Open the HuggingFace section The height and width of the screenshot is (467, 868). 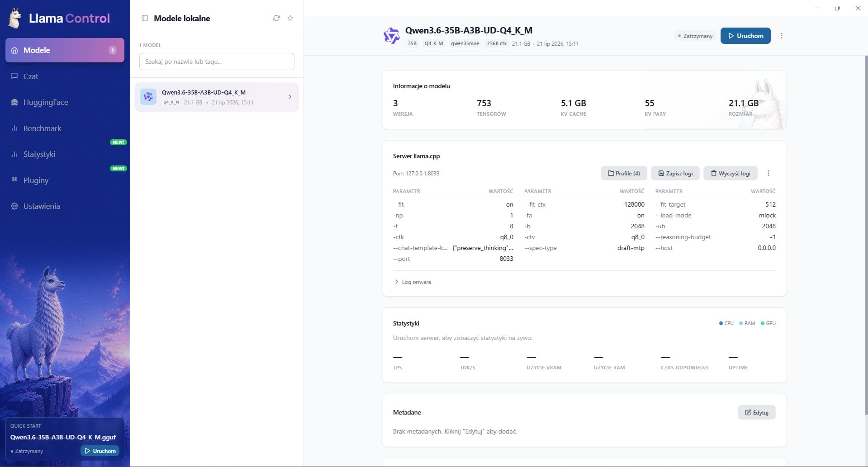coord(65,102)
